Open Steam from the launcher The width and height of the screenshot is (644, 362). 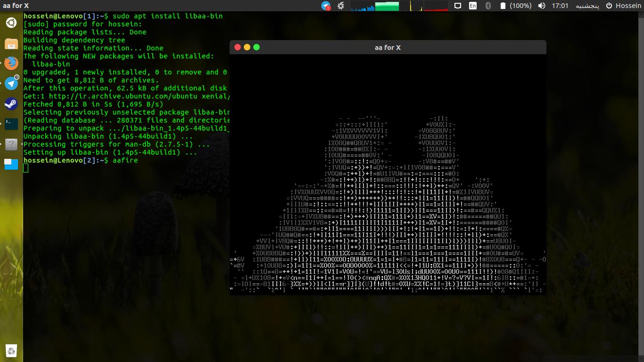pyautogui.click(x=11, y=104)
